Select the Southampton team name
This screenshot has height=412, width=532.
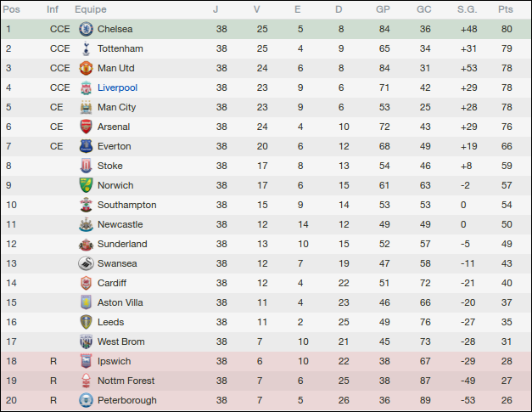click(x=126, y=205)
